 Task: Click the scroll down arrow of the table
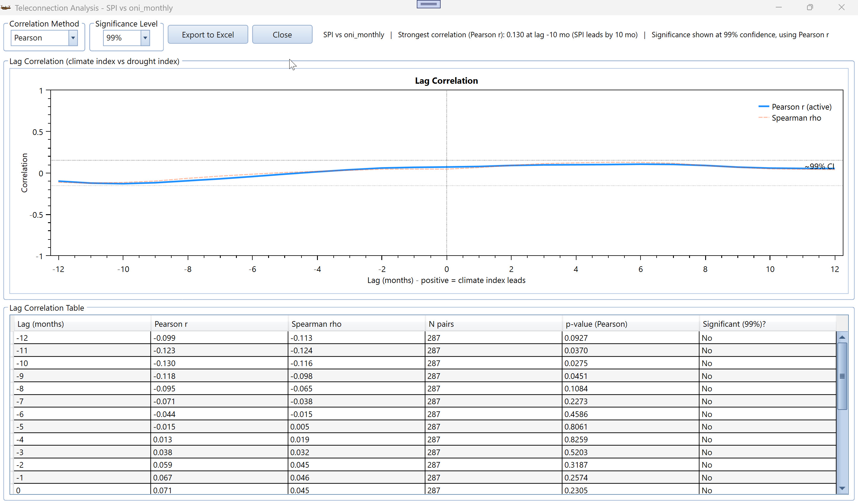click(x=842, y=488)
